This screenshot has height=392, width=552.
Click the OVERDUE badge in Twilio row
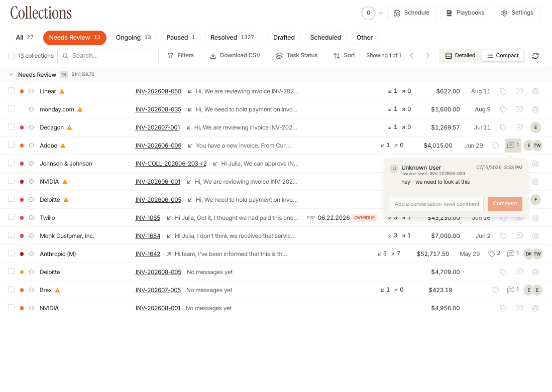pyautogui.click(x=364, y=218)
